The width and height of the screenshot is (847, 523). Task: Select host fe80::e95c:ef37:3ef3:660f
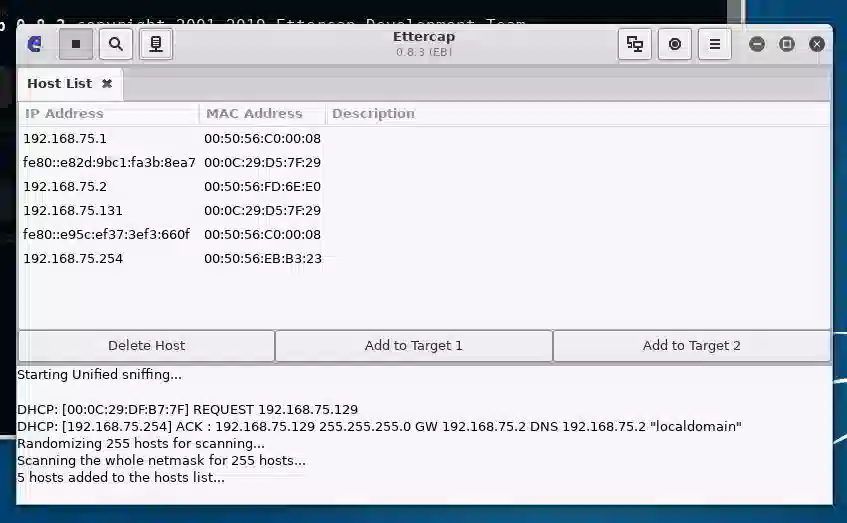tap(424, 234)
